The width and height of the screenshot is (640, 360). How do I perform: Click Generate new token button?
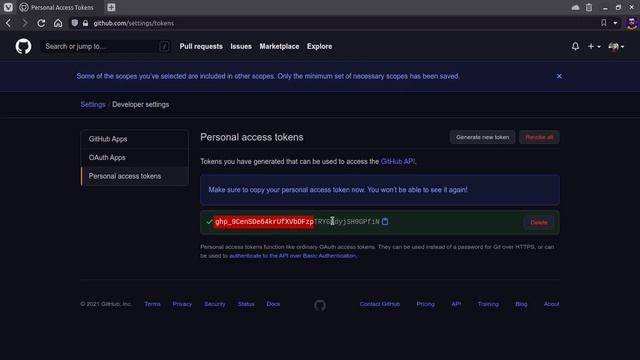[x=482, y=137]
